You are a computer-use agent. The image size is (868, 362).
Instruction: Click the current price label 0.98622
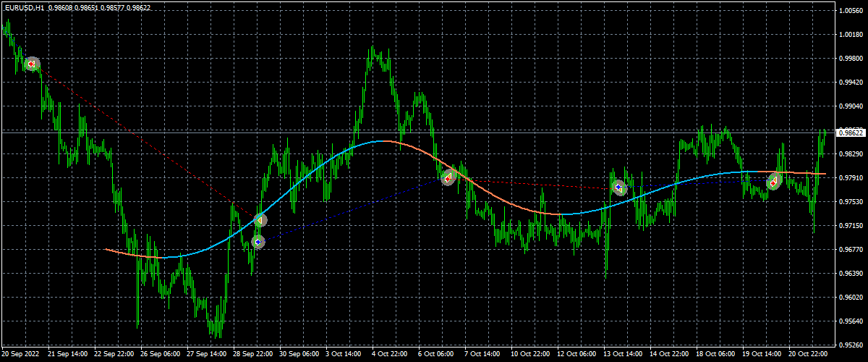coord(850,132)
